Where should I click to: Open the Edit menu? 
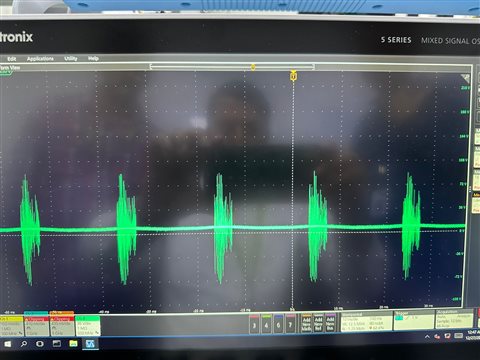(12, 59)
